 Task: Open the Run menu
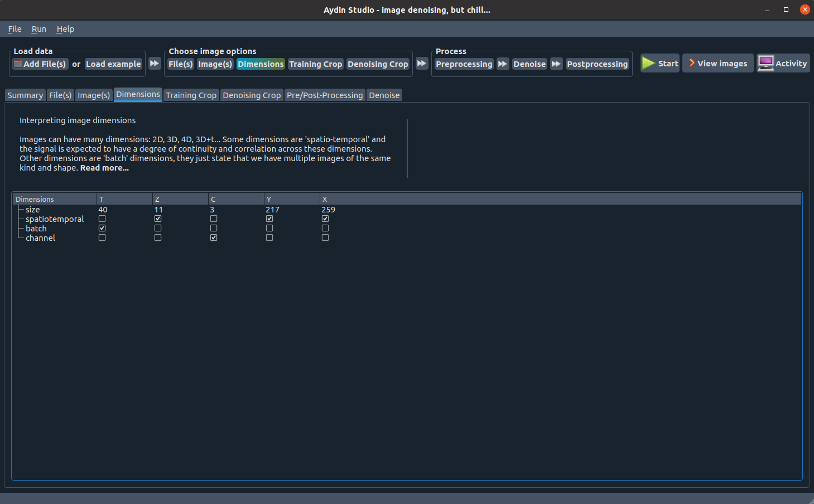point(39,29)
